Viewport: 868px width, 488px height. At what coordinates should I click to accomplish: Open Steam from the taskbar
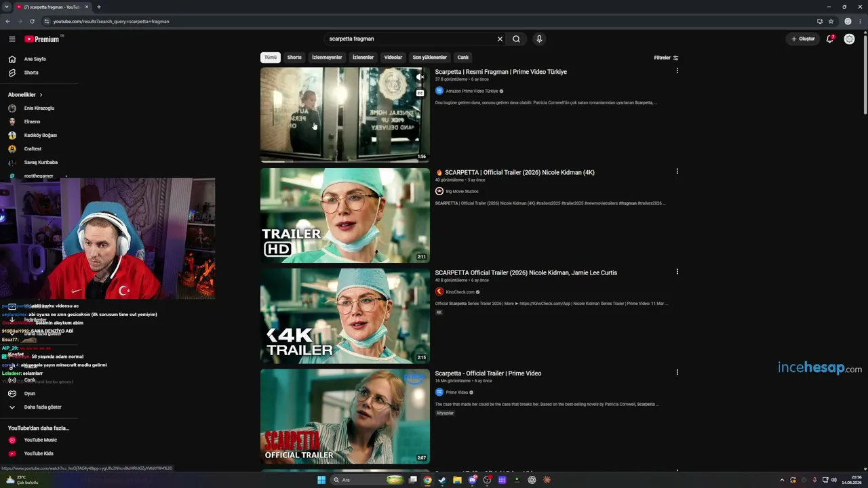point(442,480)
